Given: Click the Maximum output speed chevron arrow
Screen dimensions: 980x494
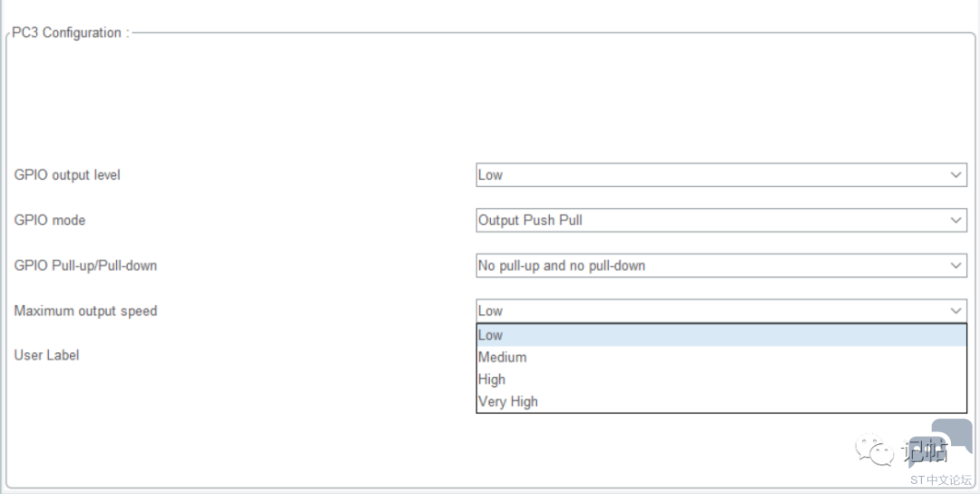Looking at the screenshot, I should pos(955,311).
